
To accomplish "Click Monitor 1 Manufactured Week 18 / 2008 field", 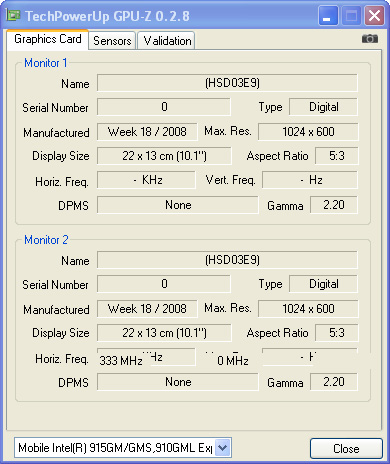I will tap(147, 132).
